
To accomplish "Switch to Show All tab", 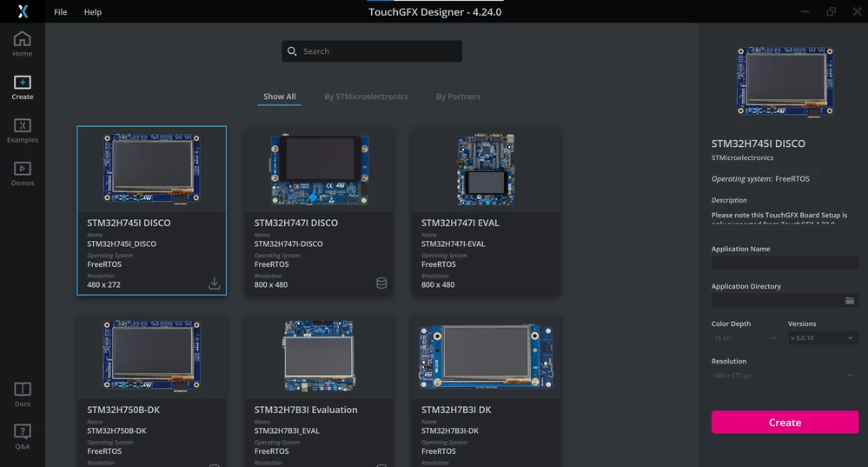I will pos(280,97).
